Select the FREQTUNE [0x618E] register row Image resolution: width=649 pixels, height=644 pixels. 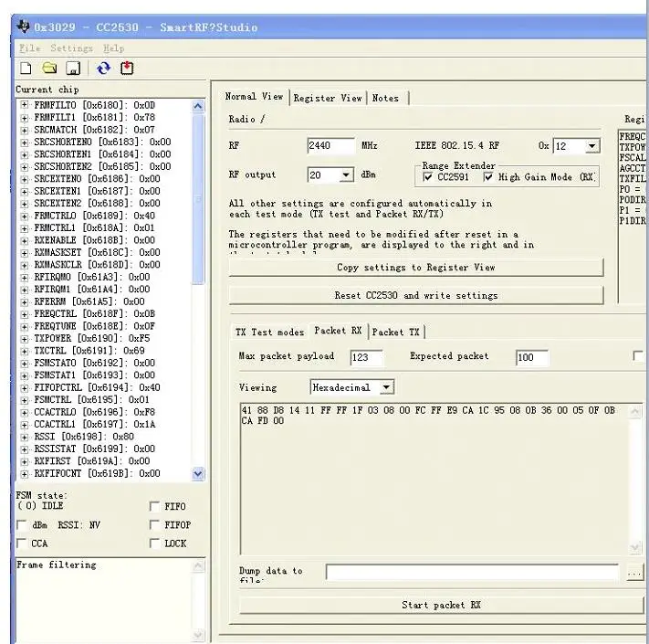click(94, 326)
